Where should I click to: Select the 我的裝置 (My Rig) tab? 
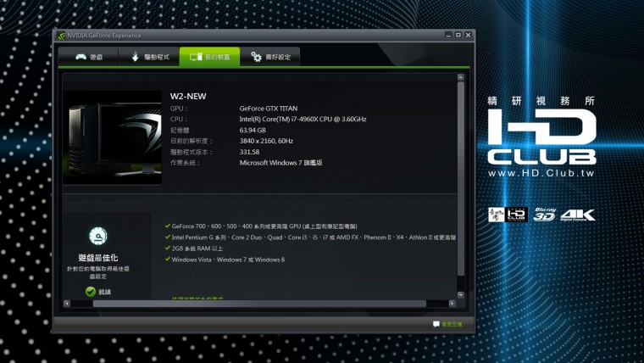pyautogui.click(x=209, y=57)
